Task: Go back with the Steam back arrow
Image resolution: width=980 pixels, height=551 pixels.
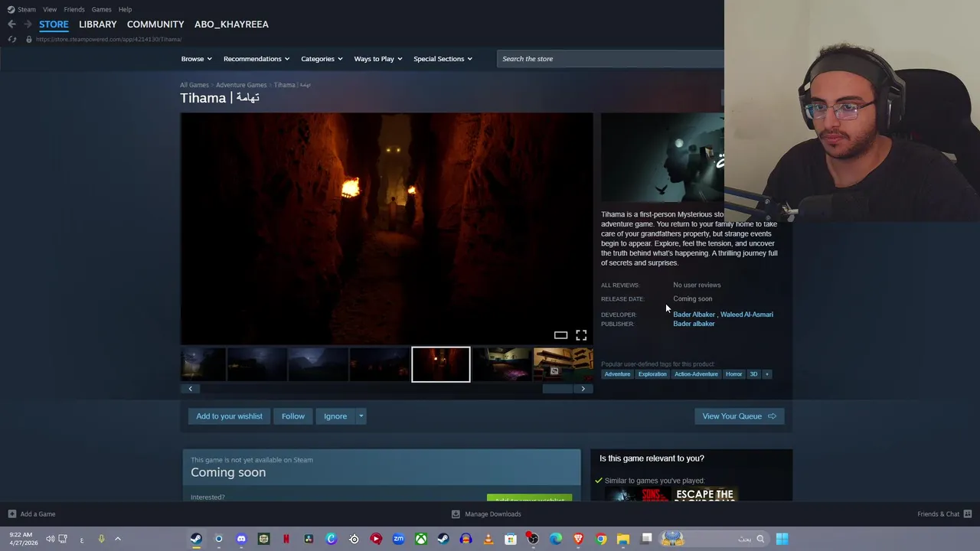Action: [11, 24]
